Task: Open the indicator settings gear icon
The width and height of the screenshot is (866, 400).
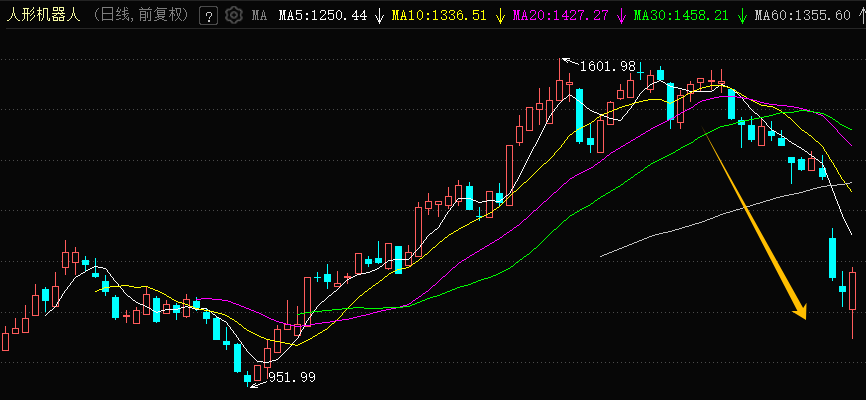Action: (x=234, y=15)
